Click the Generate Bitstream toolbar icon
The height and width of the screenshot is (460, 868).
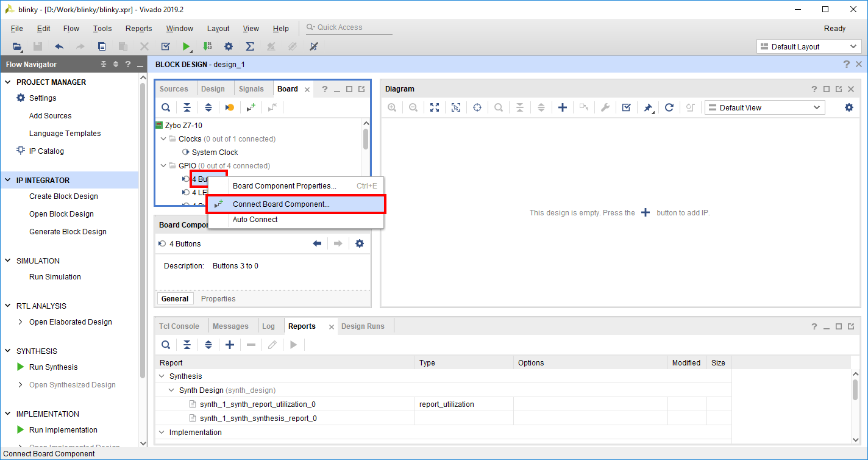point(207,46)
